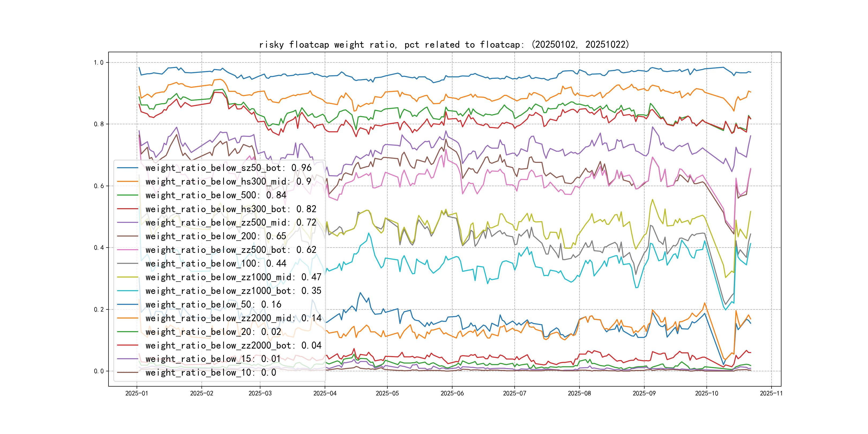
Task: Click the 2025-11 x-axis tick label
Action: pyautogui.click(x=771, y=393)
